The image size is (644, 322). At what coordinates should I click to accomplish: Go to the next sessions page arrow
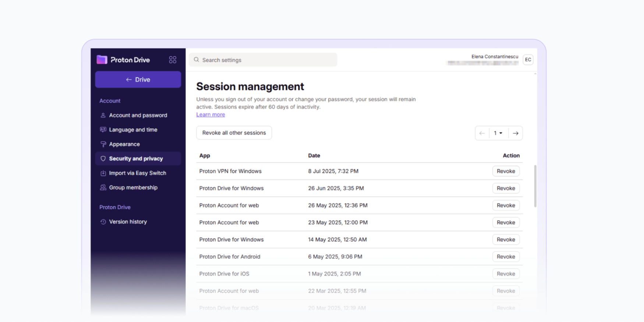[x=516, y=133]
